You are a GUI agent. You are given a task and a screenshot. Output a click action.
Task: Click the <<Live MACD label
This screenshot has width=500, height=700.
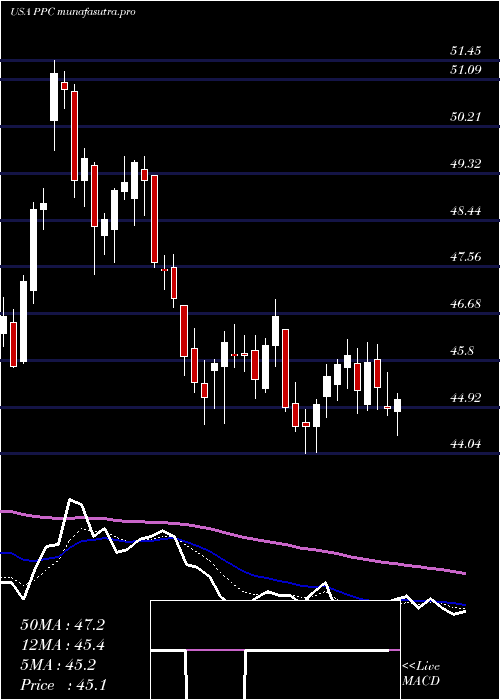[x=421, y=674]
